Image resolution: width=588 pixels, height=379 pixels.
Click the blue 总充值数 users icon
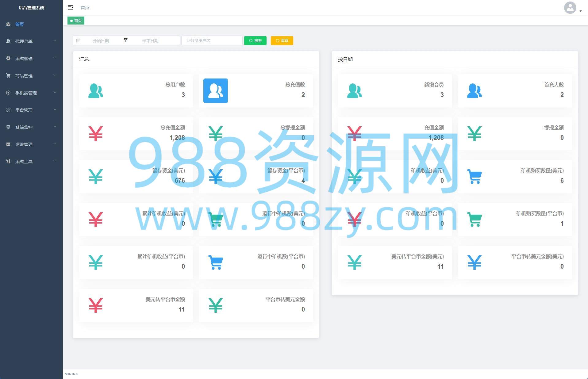(215, 91)
